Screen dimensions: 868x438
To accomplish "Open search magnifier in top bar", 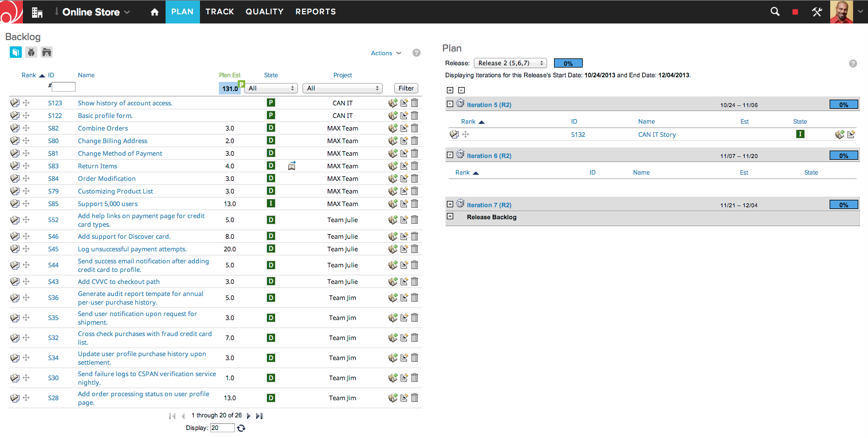I will 775,11.
